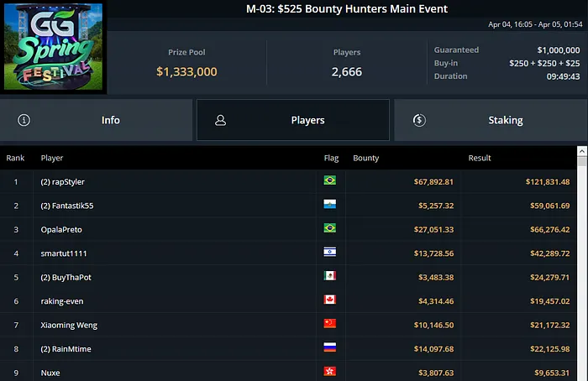Sort by the Bounty column header
Viewport: 588px width, 381px height.
tap(366, 158)
